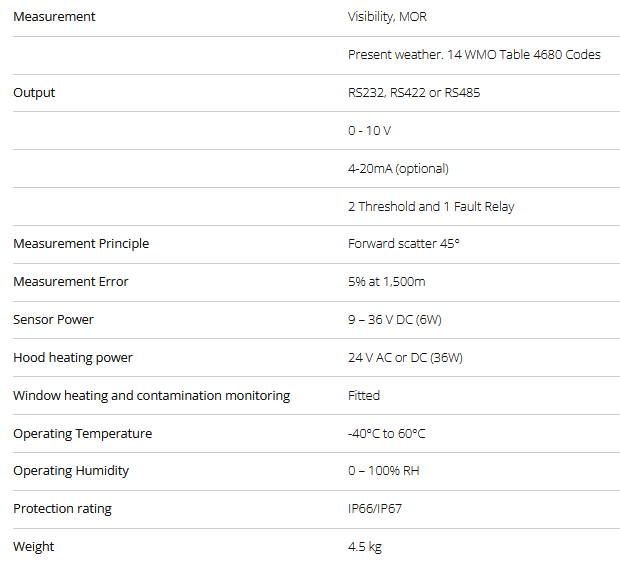Click the "4-20mA (optional)" entry
The height and width of the screenshot is (564, 620).
tap(398, 169)
